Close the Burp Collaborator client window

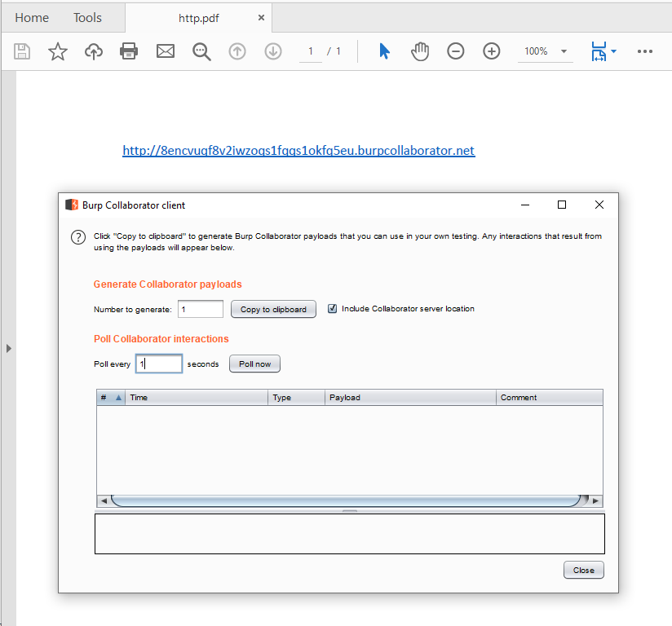pos(599,205)
